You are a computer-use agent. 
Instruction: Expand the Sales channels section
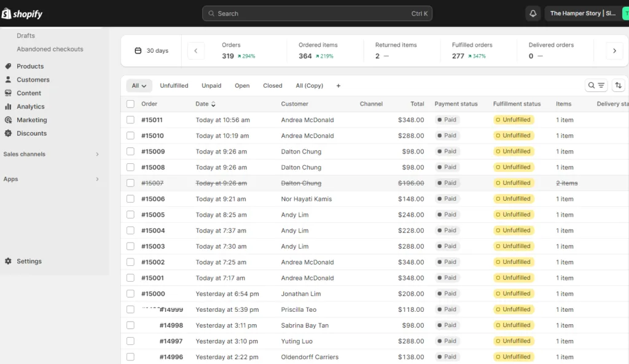coord(51,154)
